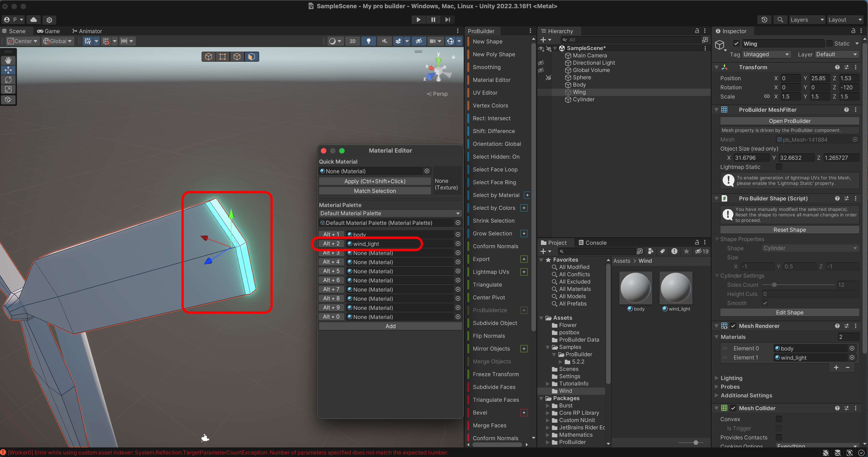Switch to the Game tab
Screen dimensions: 868x457
coord(48,31)
